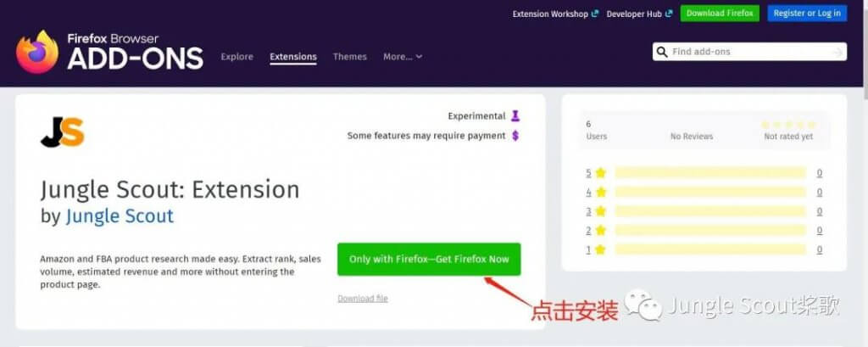
Task: Click the count link for 3 stars
Action: [820, 211]
